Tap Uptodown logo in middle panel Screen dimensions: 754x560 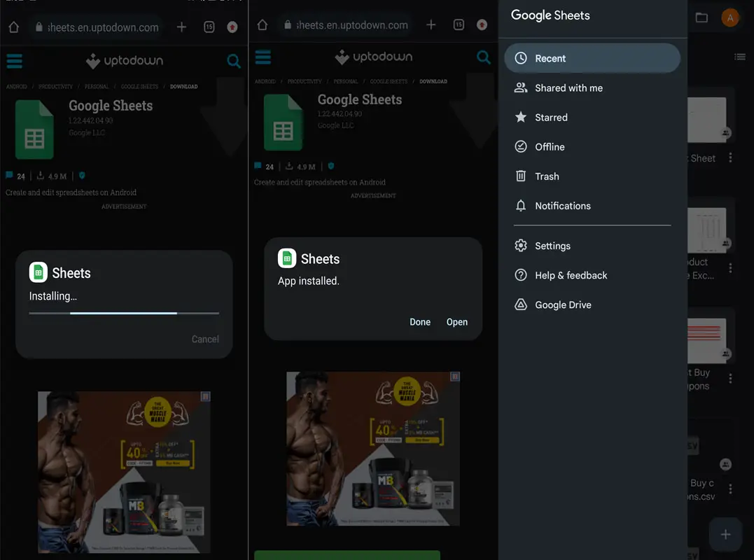point(374,57)
